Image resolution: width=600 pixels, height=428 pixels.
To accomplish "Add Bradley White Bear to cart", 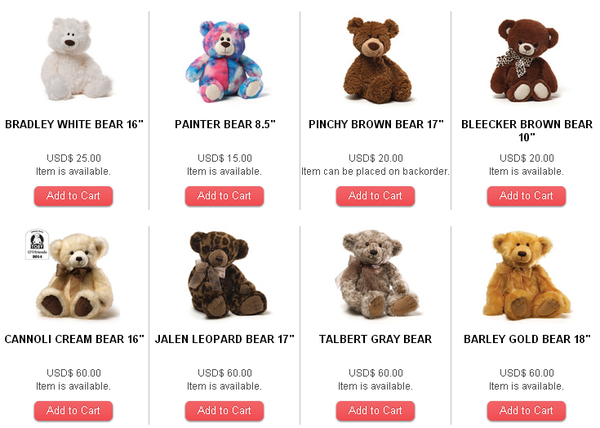I will 73,196.
